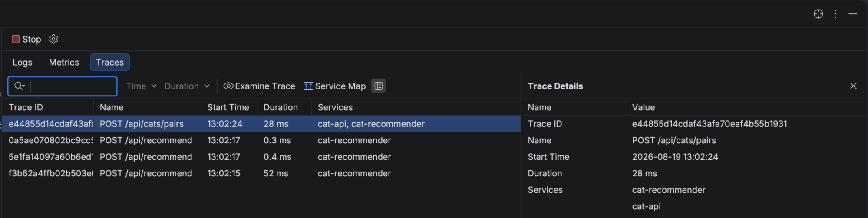Toggle the trace details panel layout icon
The width and height of the screenshot is (868, 218).
(x=379, y=86)
